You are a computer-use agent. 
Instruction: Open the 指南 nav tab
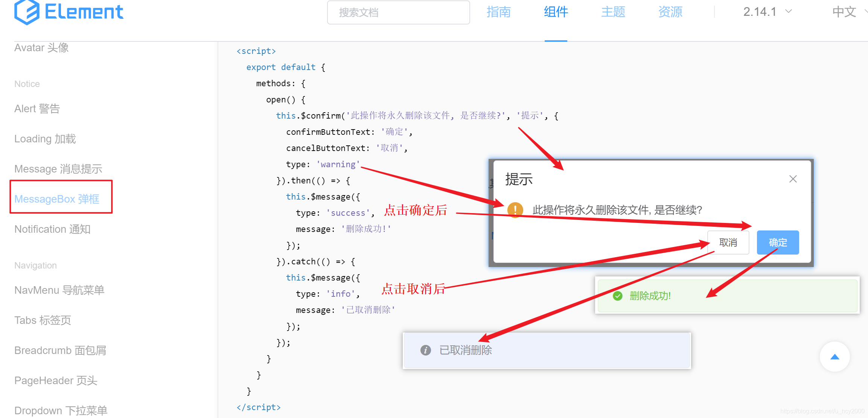(498, 12)
